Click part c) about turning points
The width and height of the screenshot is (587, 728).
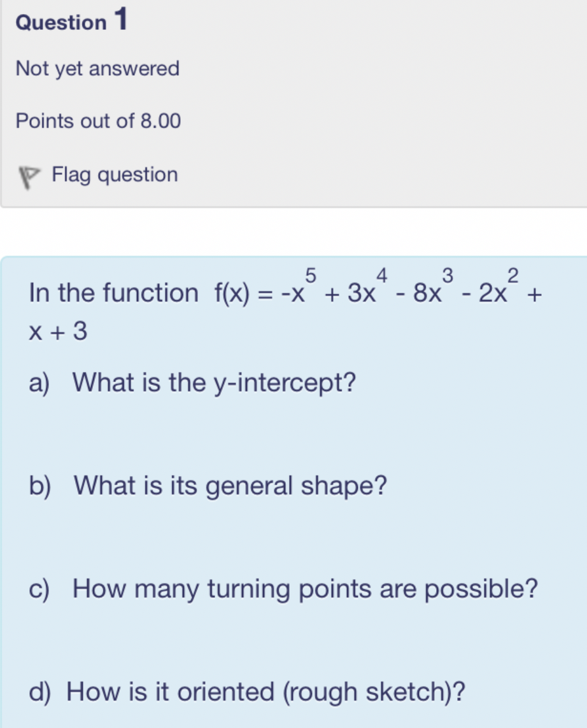[283, 589]
